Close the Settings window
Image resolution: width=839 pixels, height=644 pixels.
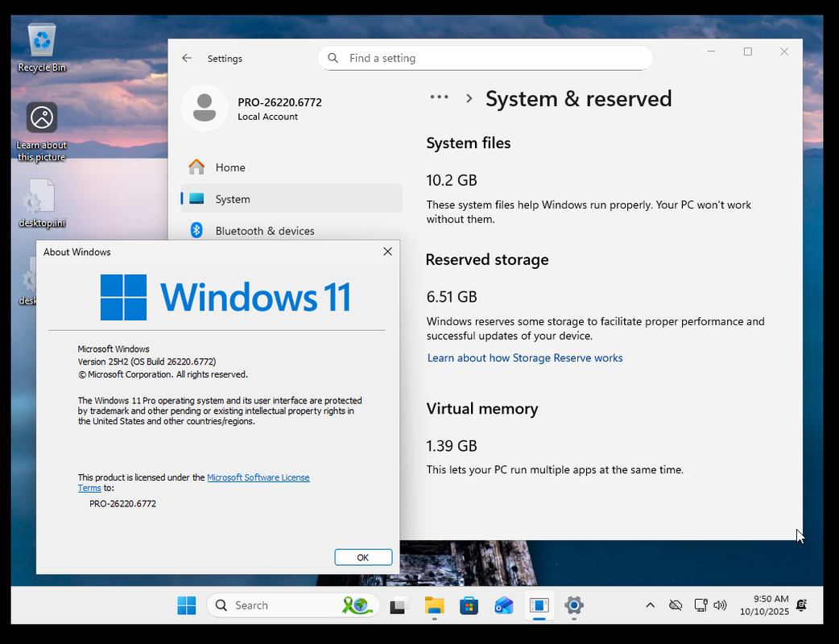(x=784, y=52)
